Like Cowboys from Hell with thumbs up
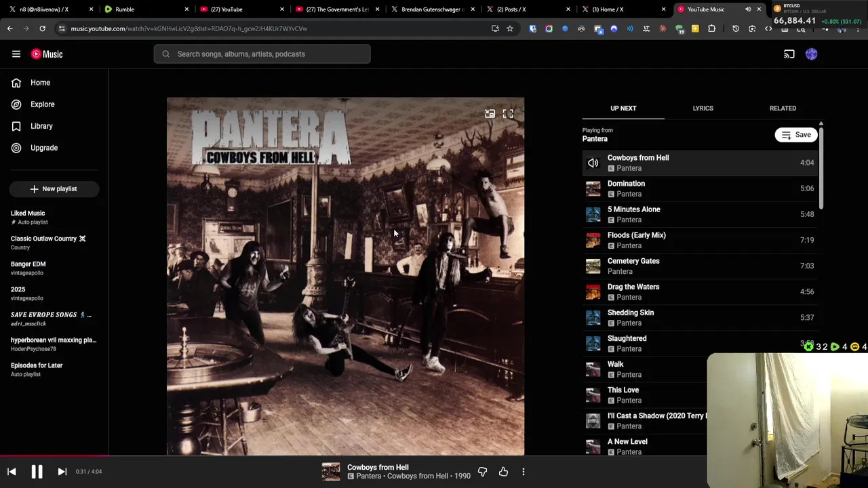 tap(503, 472)
